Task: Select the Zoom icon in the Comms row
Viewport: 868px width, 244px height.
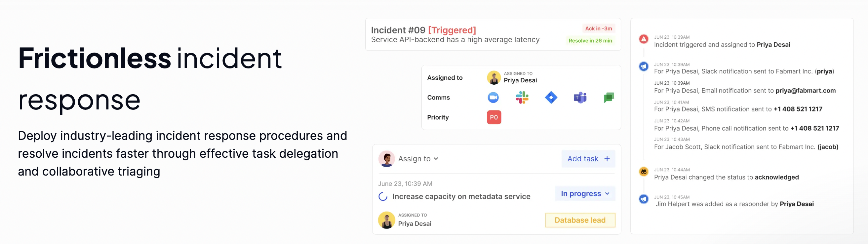Action: [493, 98]
